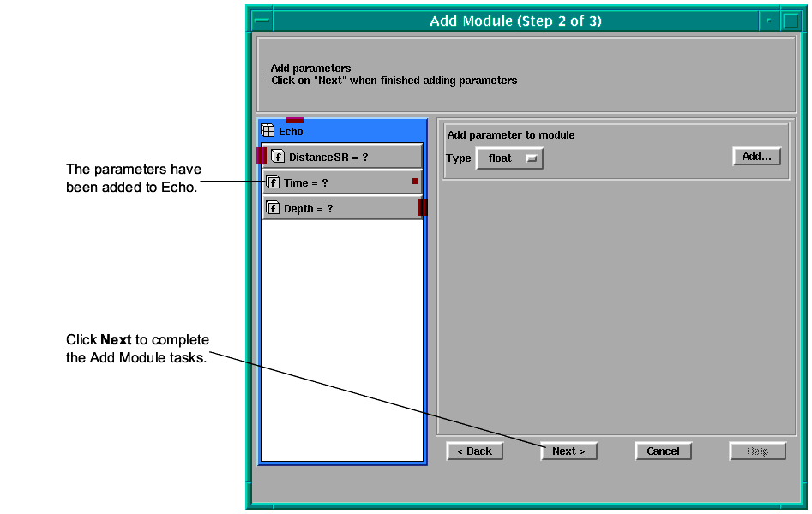
Task: Click the float icon beside Time
Action: pos(273,182)
